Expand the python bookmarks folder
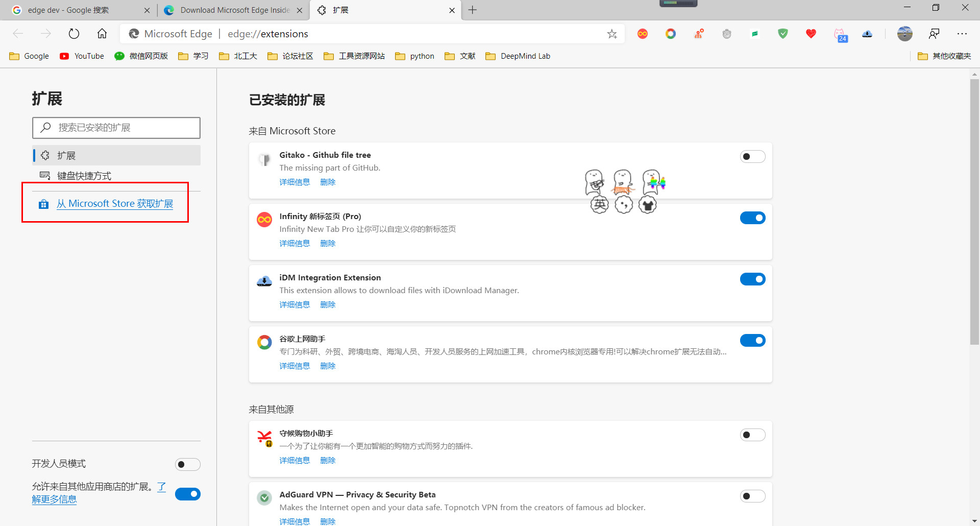Image resolution: width=980 pixels, height=526 pixels. (414, 56)
